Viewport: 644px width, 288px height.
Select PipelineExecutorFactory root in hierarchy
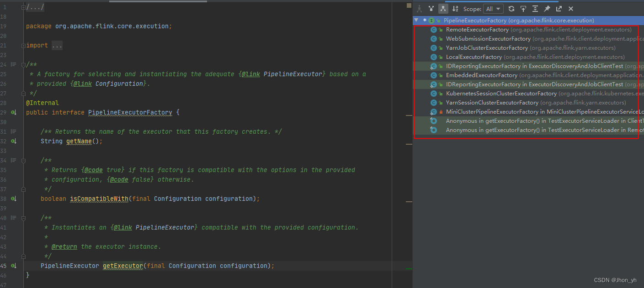(x=528, y=21)
